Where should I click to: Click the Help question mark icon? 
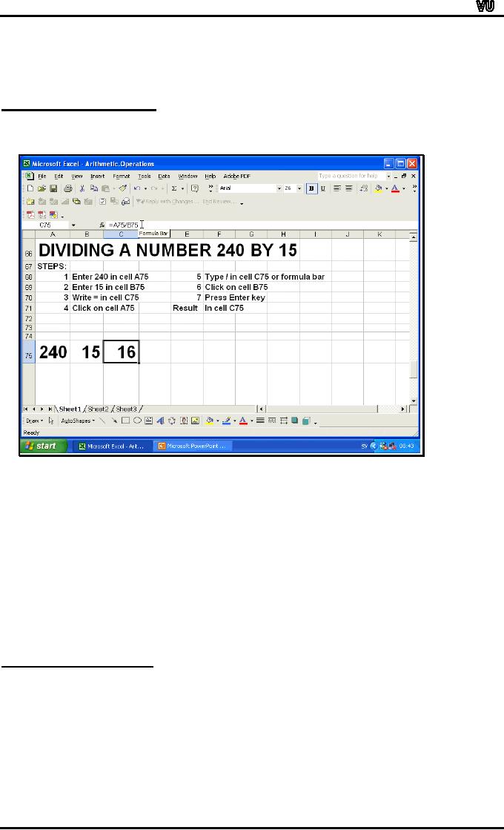195,188
